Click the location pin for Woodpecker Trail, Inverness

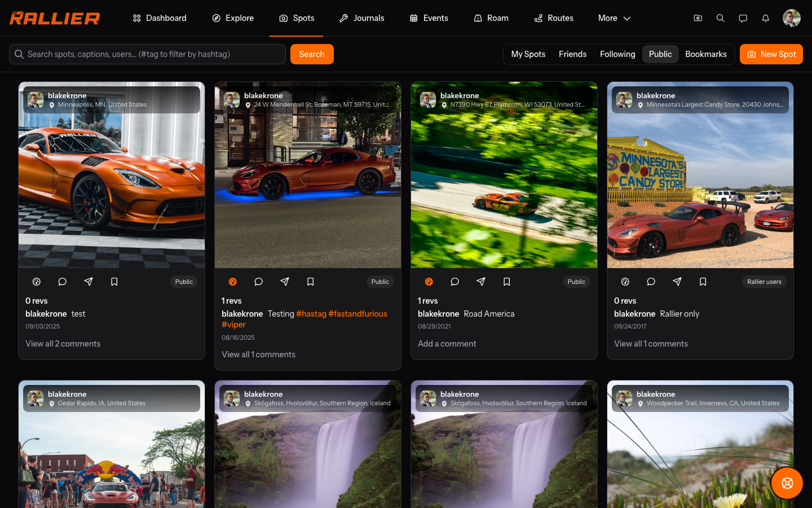point(641,404)
